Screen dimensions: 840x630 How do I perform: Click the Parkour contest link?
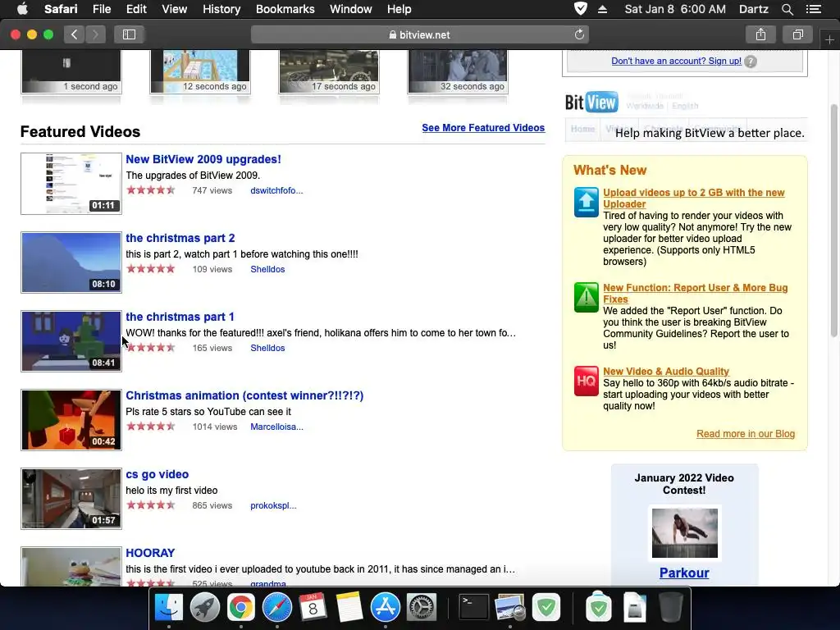[x=684, y=573]
